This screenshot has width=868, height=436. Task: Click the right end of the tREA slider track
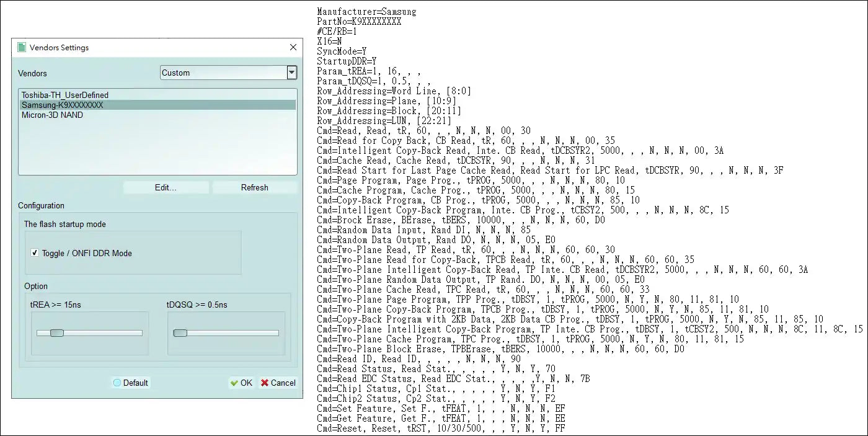pyautogui.click(x=140, y=333)
